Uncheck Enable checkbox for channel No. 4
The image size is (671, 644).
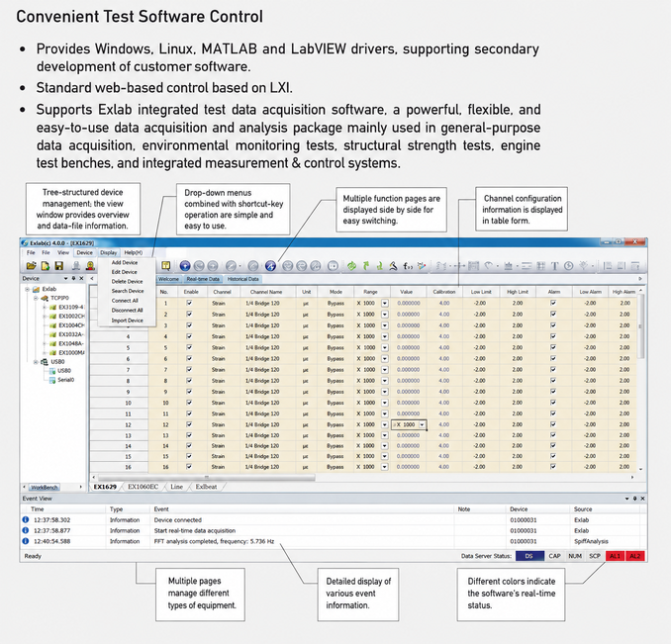[189, 336]
